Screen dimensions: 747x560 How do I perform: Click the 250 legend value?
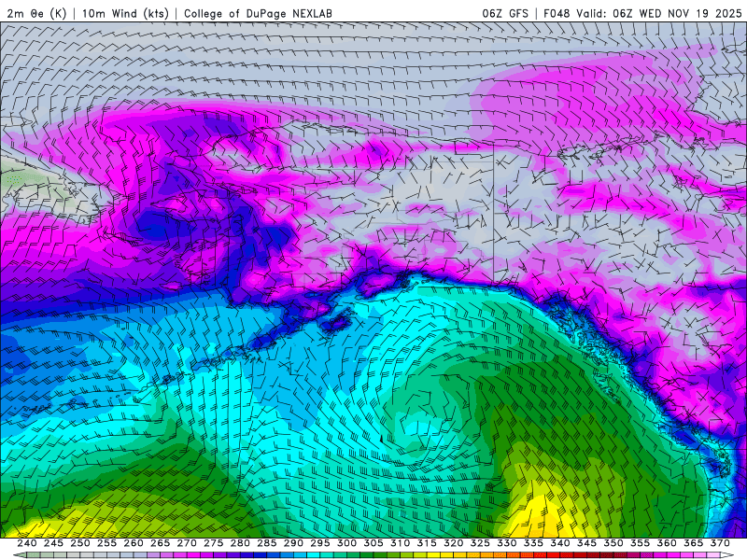pyautogui.click(x=80, y=543)
